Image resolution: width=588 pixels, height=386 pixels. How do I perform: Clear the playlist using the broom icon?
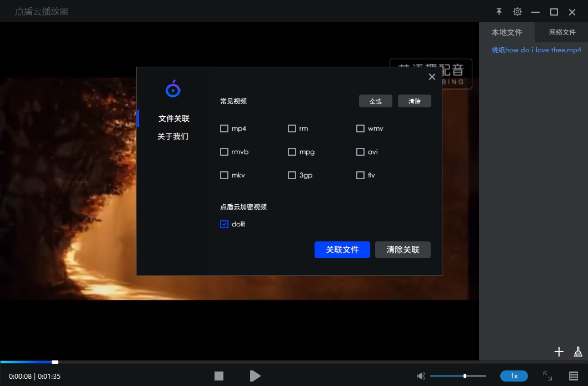click(577, 352)
